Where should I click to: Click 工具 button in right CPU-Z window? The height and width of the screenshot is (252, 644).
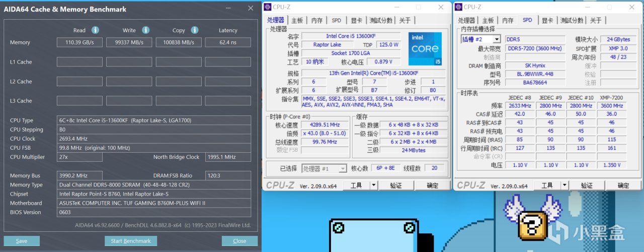[547, 185]
